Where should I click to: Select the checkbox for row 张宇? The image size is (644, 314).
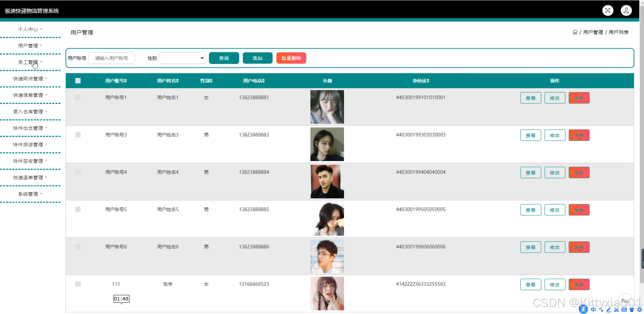pos(78,284)
